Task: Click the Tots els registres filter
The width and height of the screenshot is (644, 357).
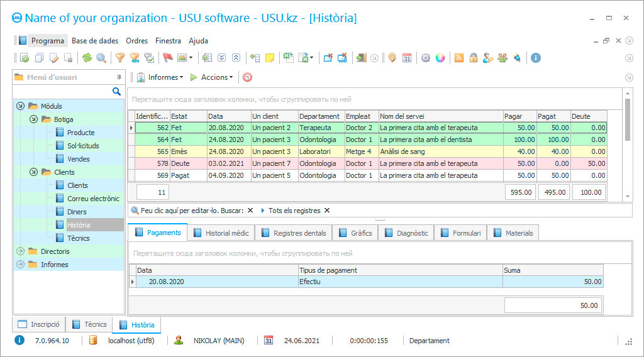Action: (x=294, y=211)
